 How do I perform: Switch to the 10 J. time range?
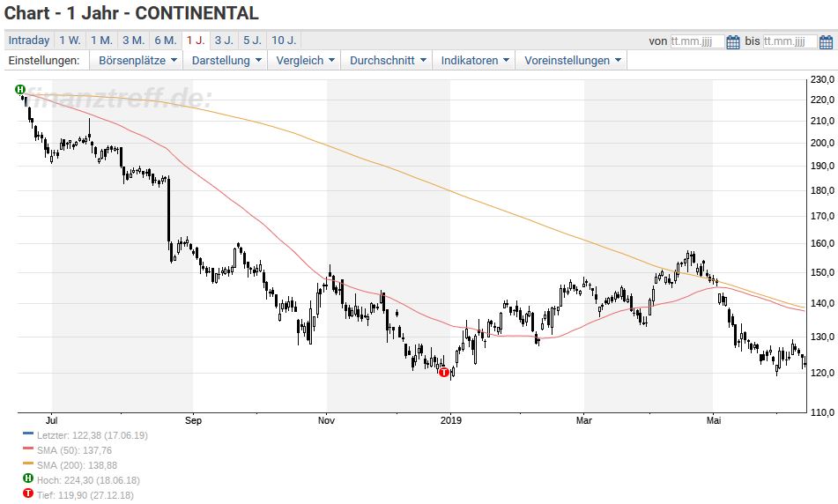tap(284, 41)
